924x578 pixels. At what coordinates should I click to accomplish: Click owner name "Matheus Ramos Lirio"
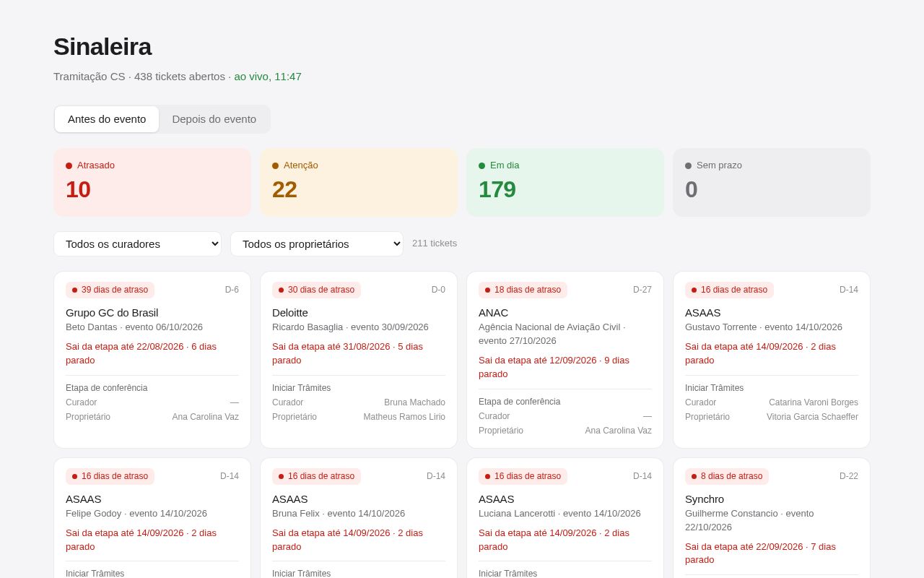(404, 417)
